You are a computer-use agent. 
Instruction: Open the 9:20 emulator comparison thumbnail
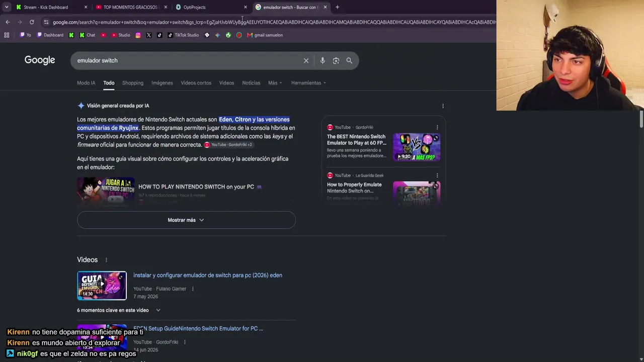pyautogui.click(x=417, y=147)
